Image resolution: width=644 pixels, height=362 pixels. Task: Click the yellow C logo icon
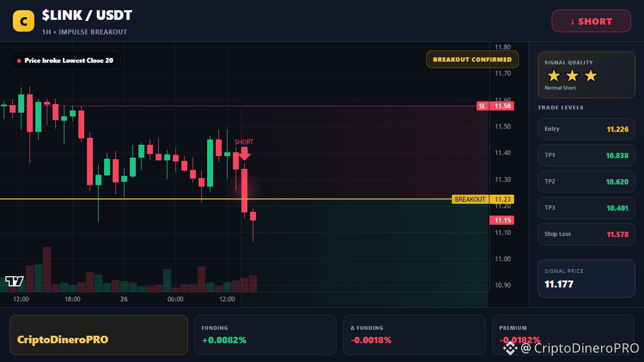pos(23,21)
